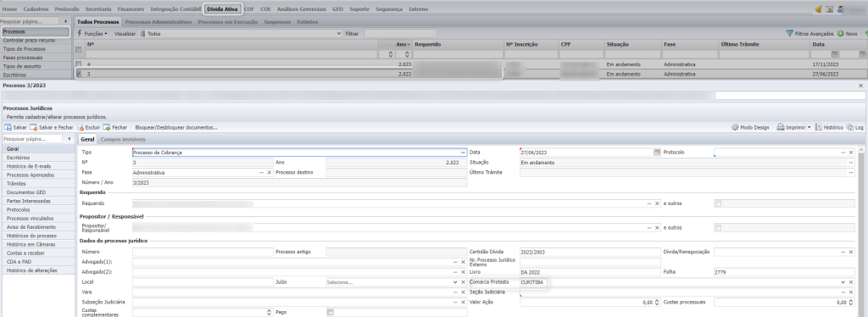Check the Requerido 'e outros' checkbox
This screenshot has width=868, height=317.
click(719, 203)
